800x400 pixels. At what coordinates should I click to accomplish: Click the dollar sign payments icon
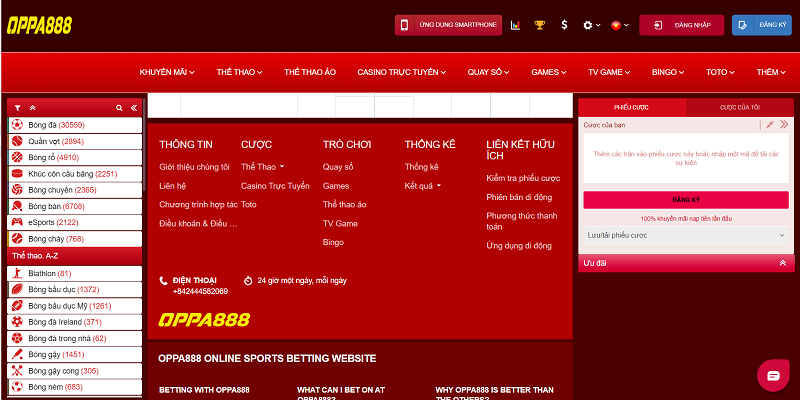[x=565, y=25]
